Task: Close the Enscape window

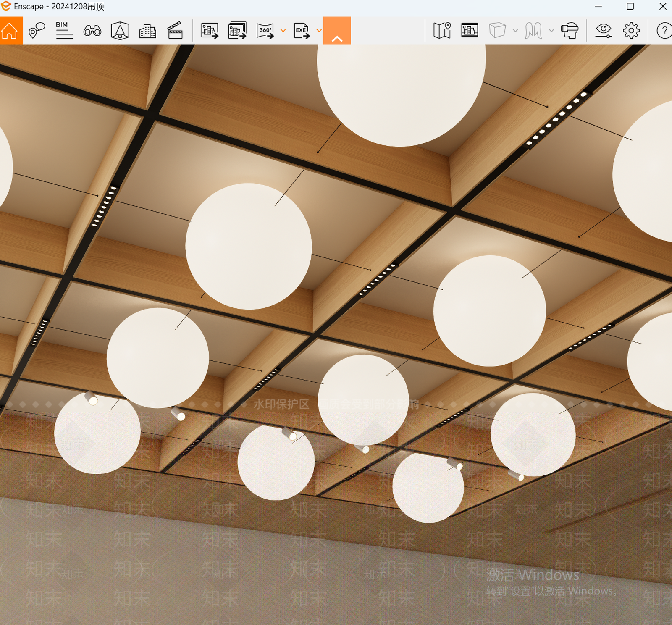Action: [663, 6]
